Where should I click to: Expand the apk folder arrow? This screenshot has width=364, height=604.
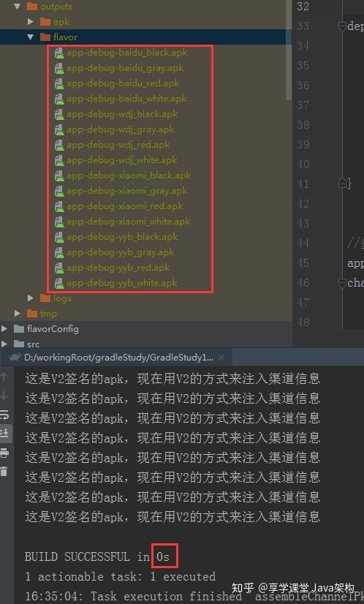pyautogui.click(x=31, y=22)
